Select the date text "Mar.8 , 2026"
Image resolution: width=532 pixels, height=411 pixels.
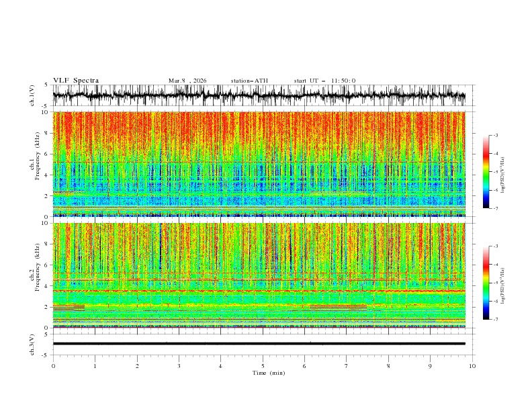point(187,81)
